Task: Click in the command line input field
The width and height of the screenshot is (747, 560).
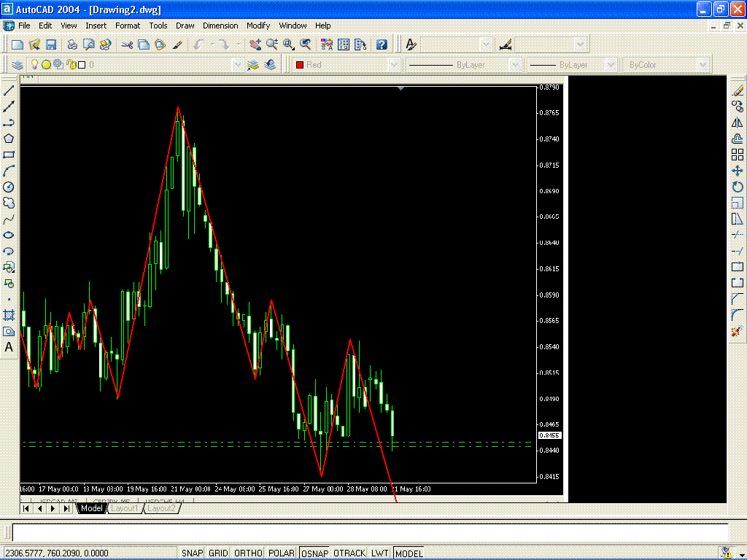Action: (x=365, y=533)
